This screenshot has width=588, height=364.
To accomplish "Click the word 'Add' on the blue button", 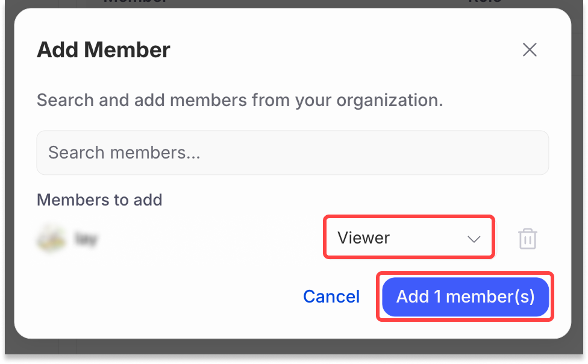I will click(413, 297).
